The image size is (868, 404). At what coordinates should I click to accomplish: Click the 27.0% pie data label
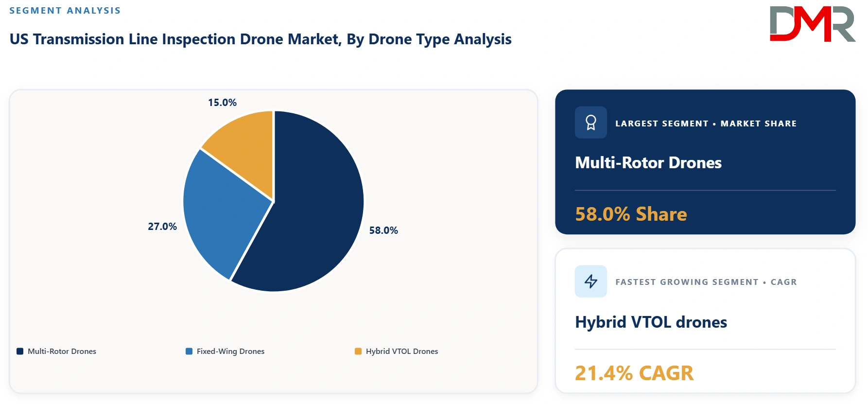click(162, 227)
